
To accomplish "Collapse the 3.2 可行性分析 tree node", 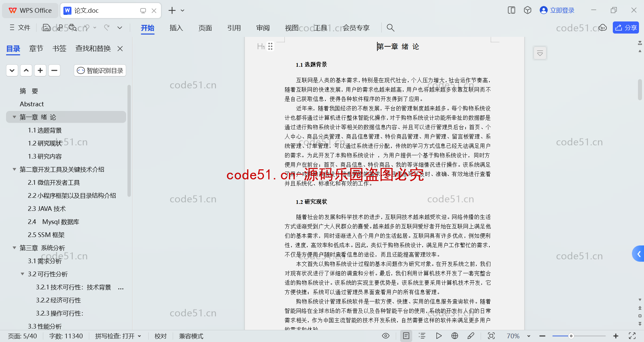I will 22,274.
